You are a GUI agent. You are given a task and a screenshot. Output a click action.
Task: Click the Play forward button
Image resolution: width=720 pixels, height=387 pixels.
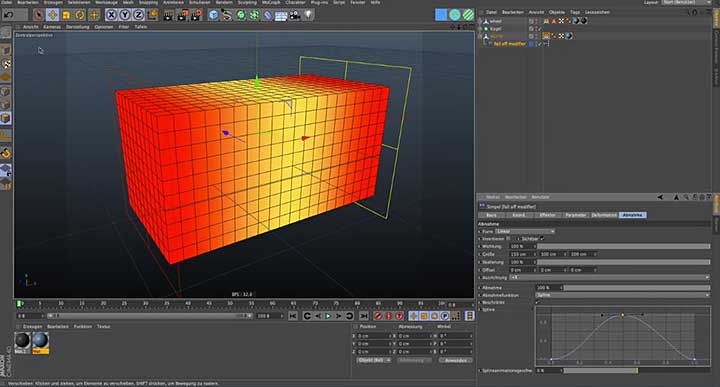[328, 316]
